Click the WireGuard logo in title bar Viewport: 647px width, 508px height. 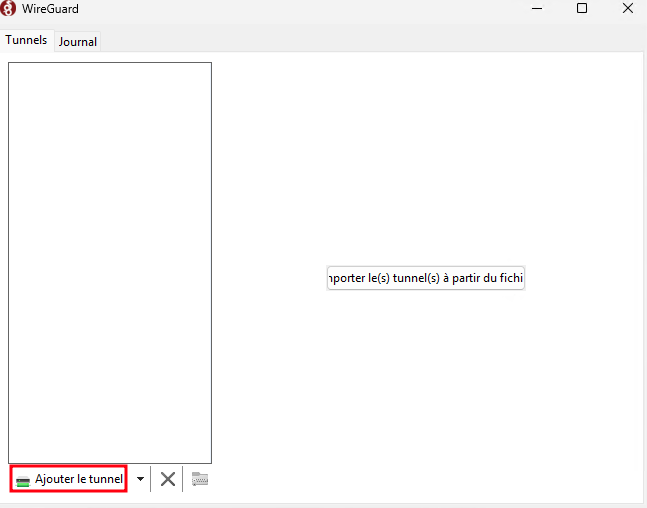[x=8, y=8]
